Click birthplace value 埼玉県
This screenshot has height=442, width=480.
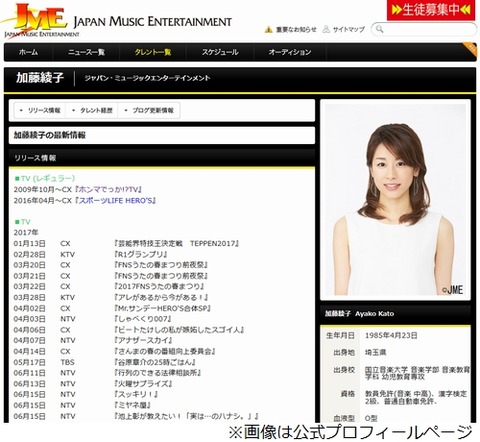point(376,353)
